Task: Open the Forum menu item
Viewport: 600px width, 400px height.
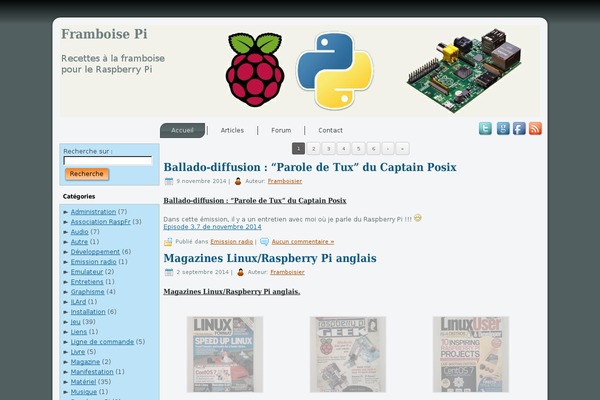Action: [x=281, y=130]
